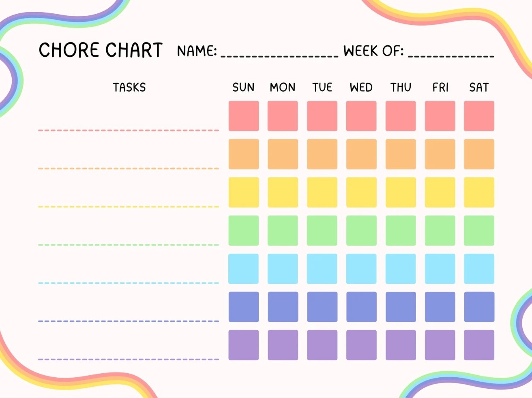This screenshot has width=532, height=398.
Task: Tick the orange box under MON
Action: (283, 154)
